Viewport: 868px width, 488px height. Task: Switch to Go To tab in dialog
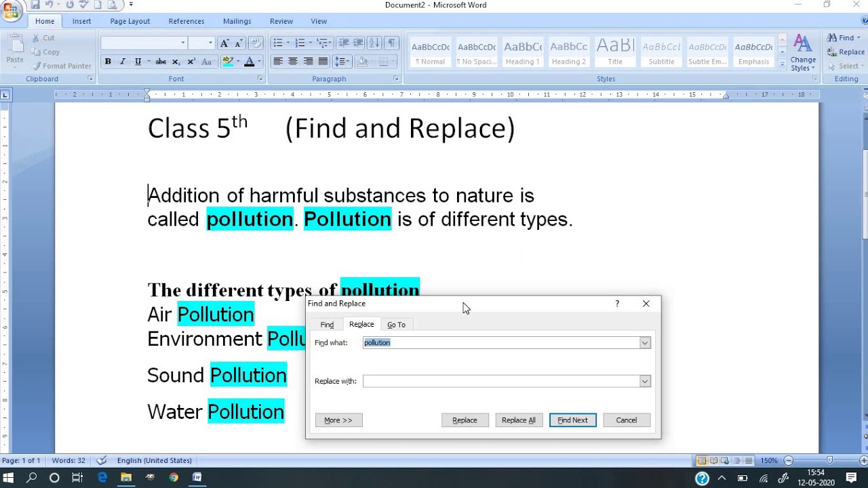[396, 325]
